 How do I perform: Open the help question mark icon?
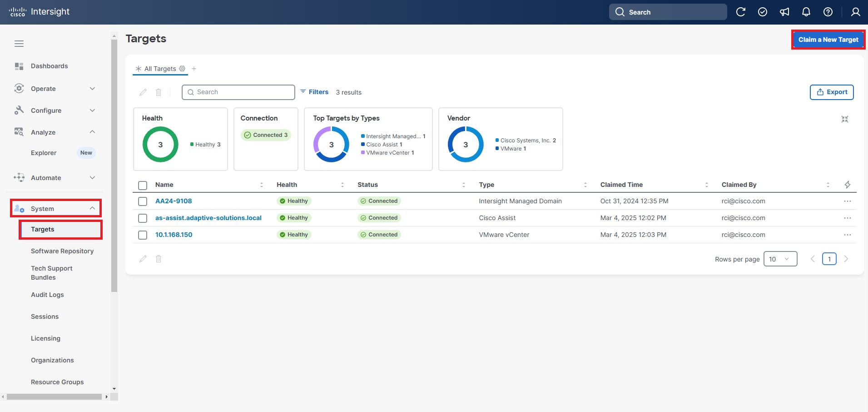click(828, 12)
